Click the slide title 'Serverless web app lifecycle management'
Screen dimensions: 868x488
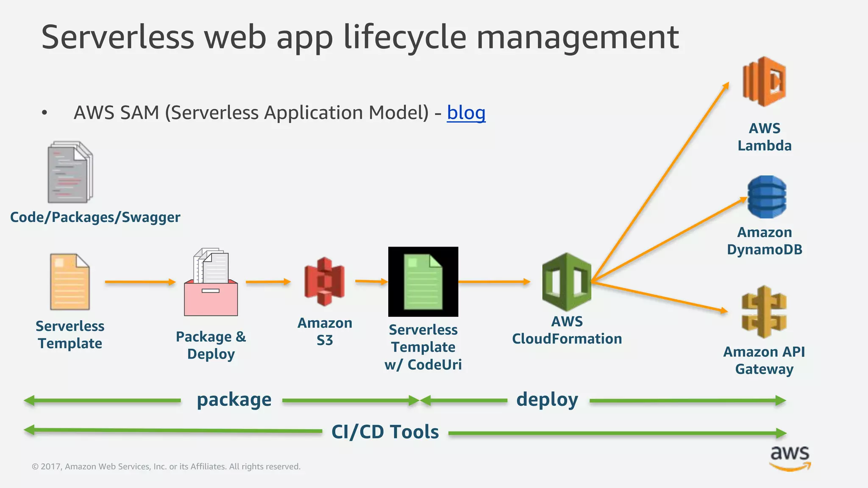coord(360,37)
